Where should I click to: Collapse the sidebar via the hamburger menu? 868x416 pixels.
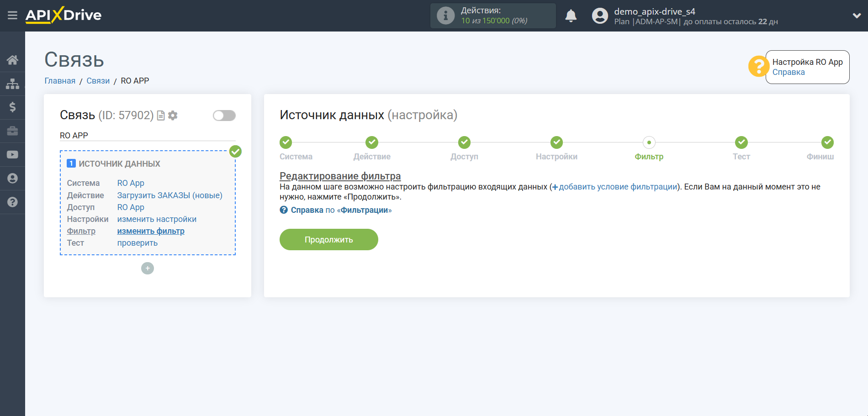point(12,15)
